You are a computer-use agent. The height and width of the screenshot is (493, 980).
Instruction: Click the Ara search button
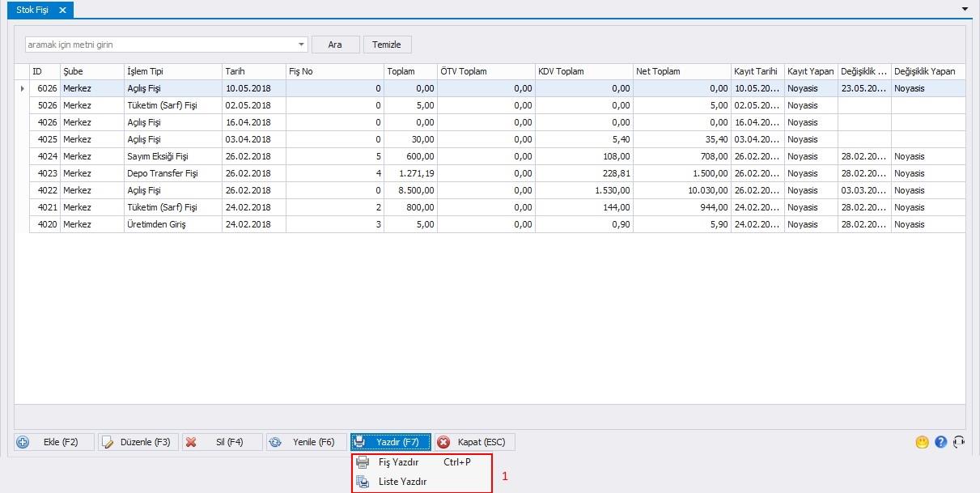coord(335,45)
